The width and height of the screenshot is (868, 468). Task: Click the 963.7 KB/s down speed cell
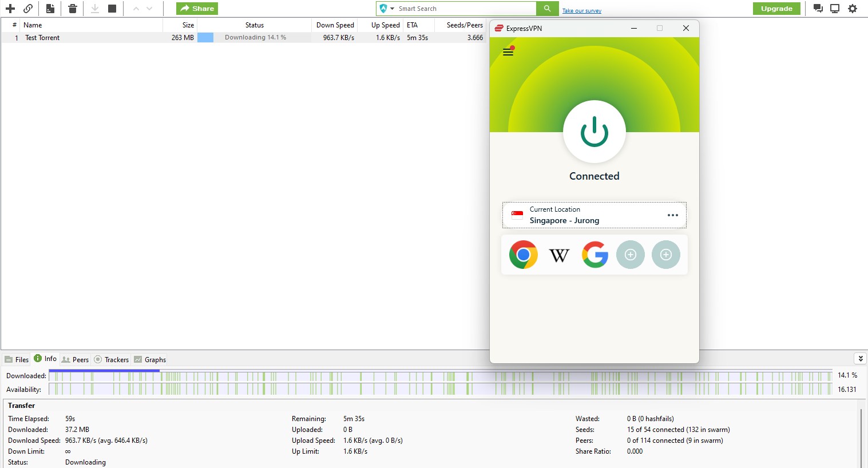338,38
